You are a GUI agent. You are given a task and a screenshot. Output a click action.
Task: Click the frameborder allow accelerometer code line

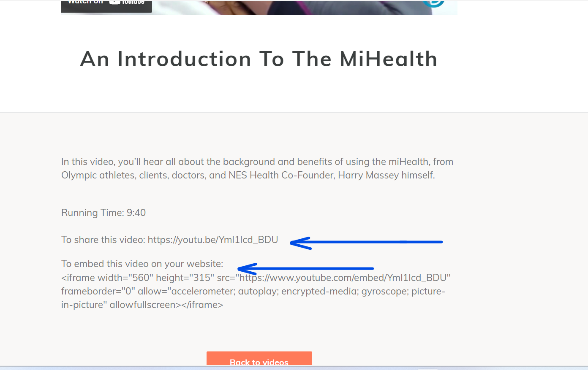click(253, 291)
